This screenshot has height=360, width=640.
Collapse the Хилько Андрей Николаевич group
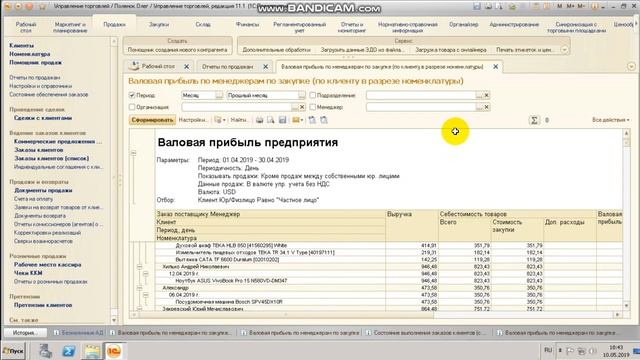(139, 267)
